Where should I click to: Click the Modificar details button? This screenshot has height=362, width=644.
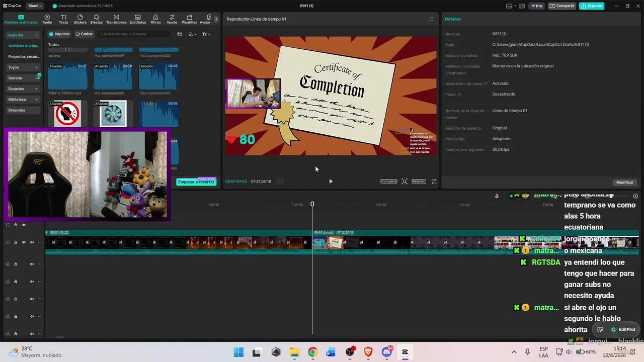click(625, 183)
